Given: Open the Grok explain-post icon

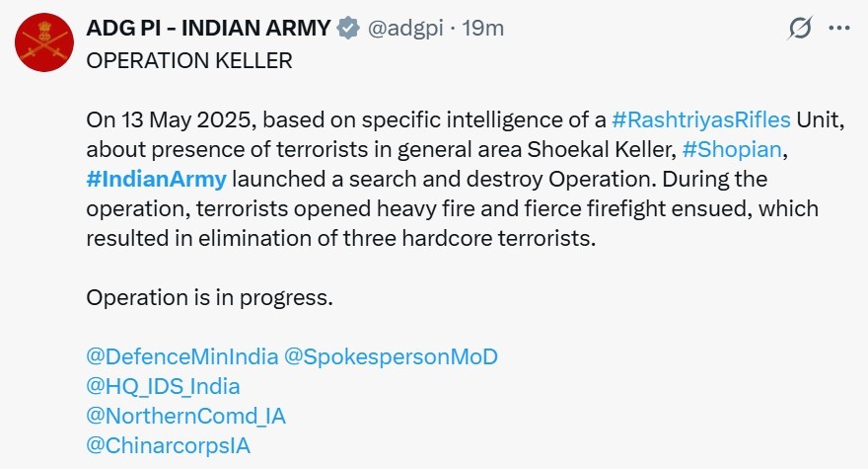Looking at the screenshot, I should (799, 29).
